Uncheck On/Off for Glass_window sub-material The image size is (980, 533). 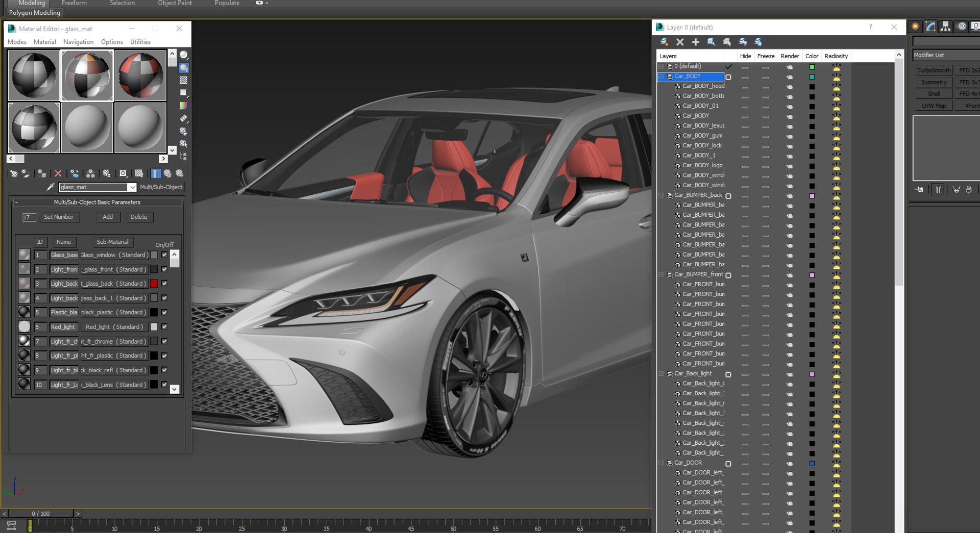tap(164, 255)
